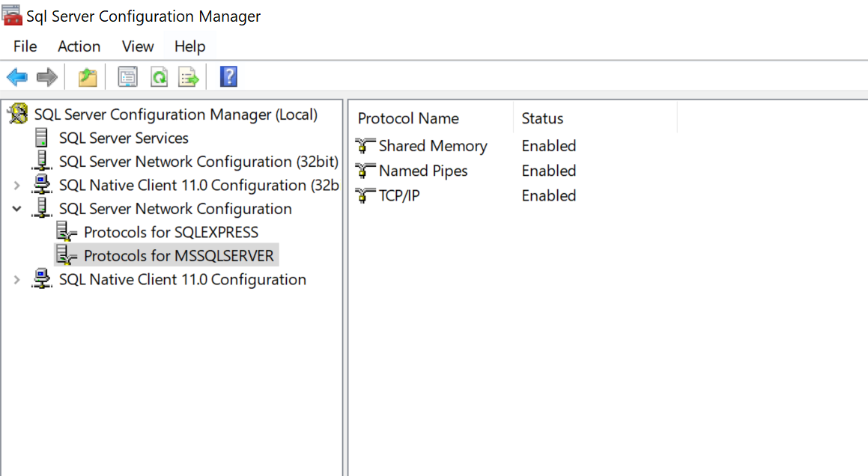Open the Action menu
This screenshot has width=868, height=476.
tap(79, 46)
